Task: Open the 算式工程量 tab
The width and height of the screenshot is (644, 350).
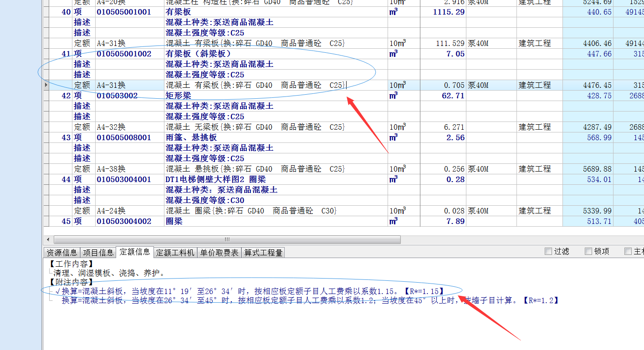Action: tap(263, 252)
